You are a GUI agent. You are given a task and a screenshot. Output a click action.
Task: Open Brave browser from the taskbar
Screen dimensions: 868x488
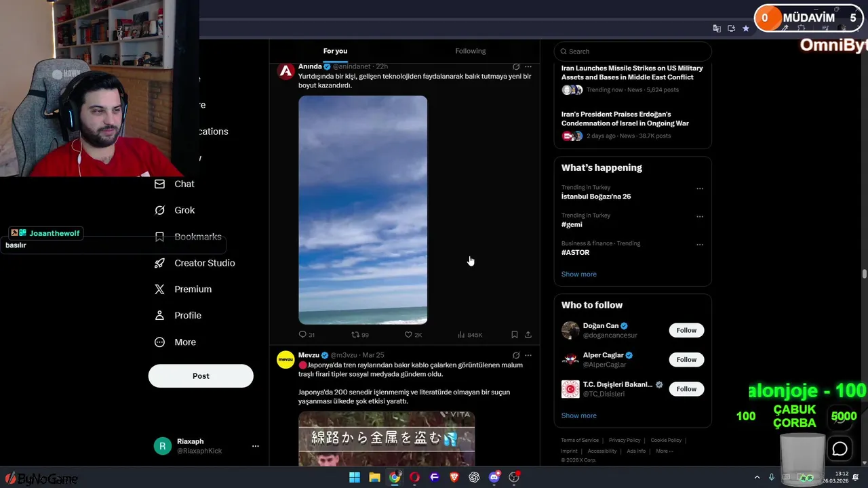coord(454,477)
